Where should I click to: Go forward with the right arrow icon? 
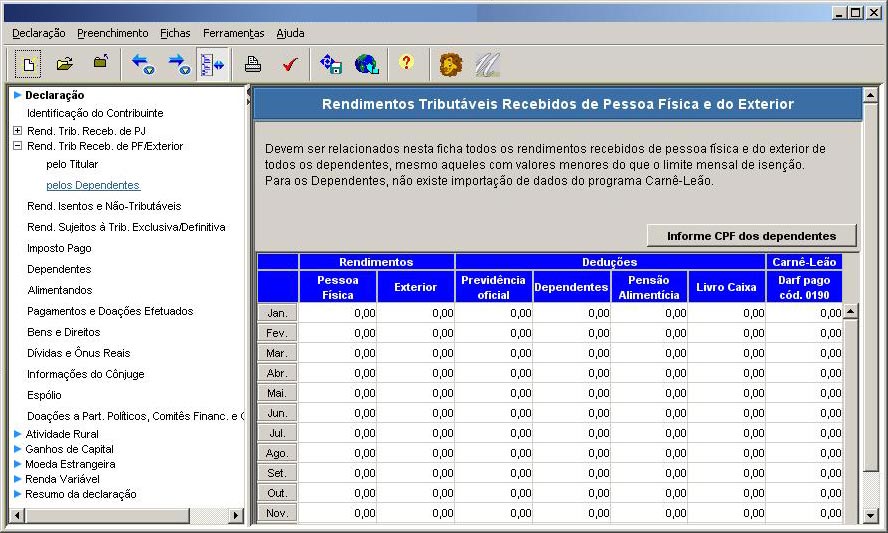[178, 64]
